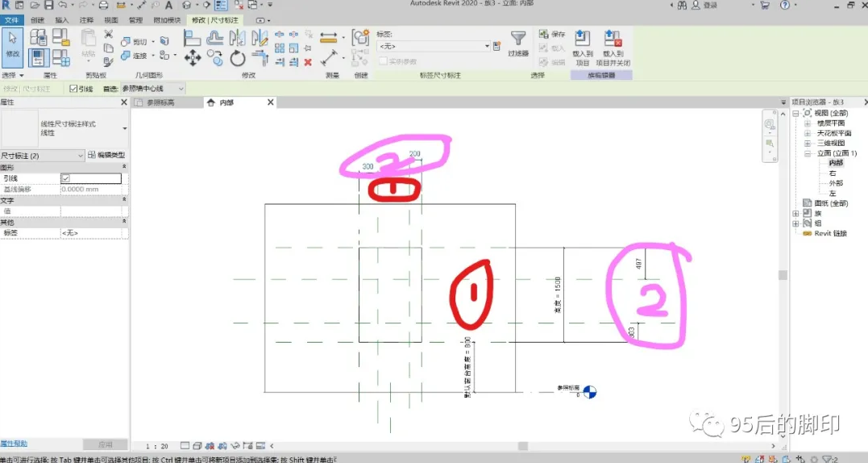868x463 pixels.
Task: Expand the 族 node in project browser
Action: (x=795, y=213)
